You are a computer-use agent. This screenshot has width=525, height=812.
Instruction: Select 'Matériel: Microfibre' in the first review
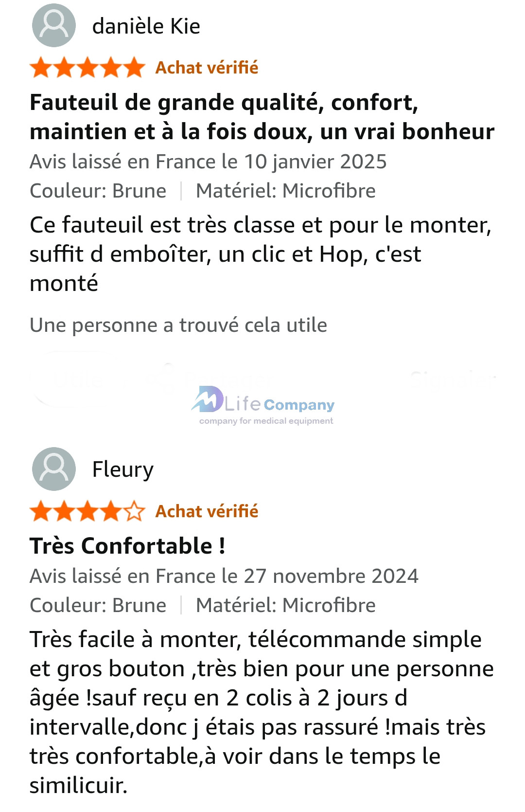tap(285, 191)
